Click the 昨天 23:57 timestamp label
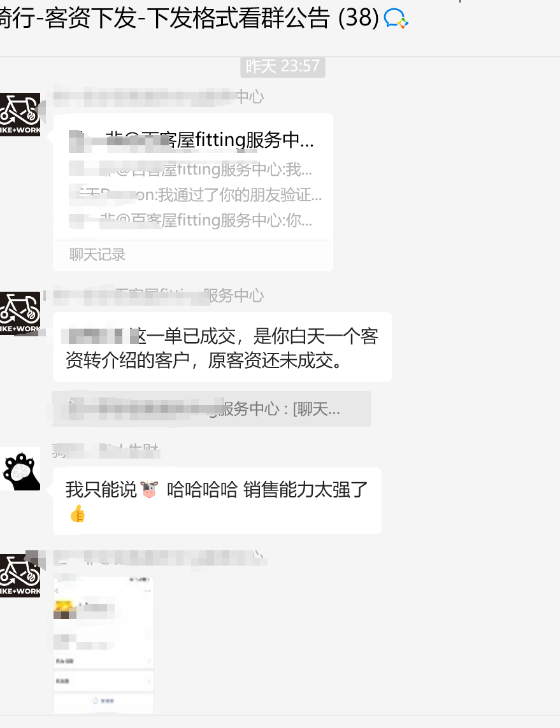The height and width of the screenshot is (728, 560). (283, 66)
